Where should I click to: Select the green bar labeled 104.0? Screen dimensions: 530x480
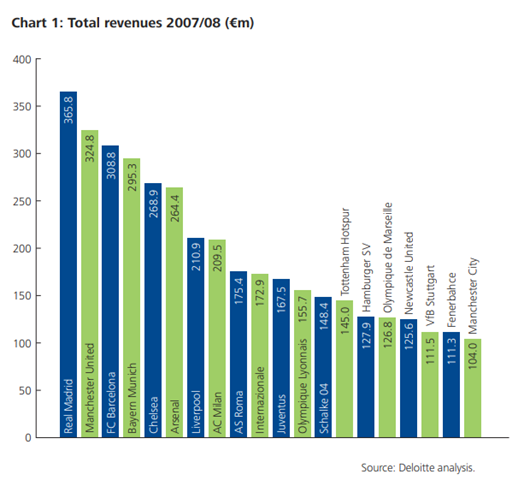tap(473, 388)
